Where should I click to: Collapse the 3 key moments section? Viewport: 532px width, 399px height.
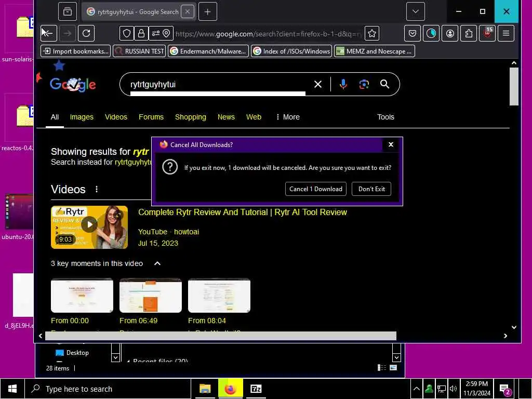pyautogui.click(x=157, y=263)
